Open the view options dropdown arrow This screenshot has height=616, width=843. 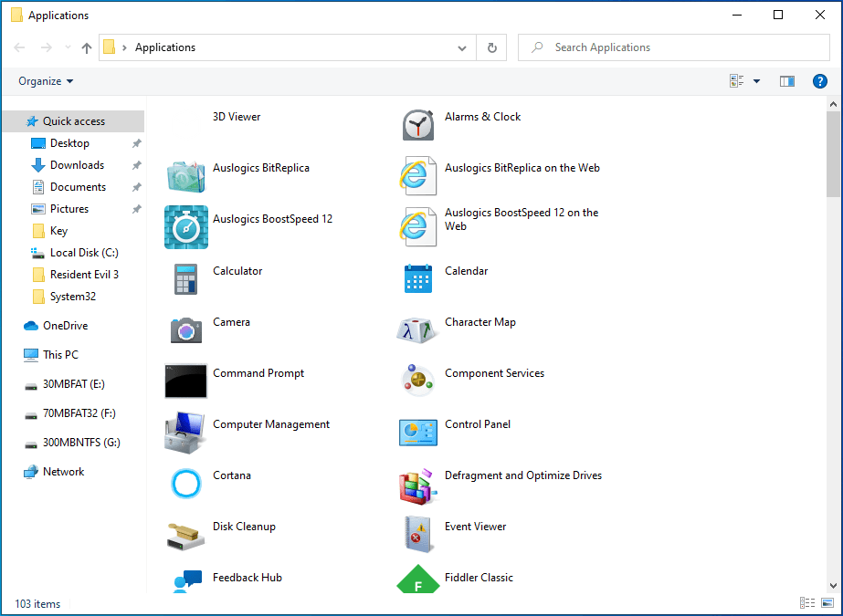[x=756, y=81]
